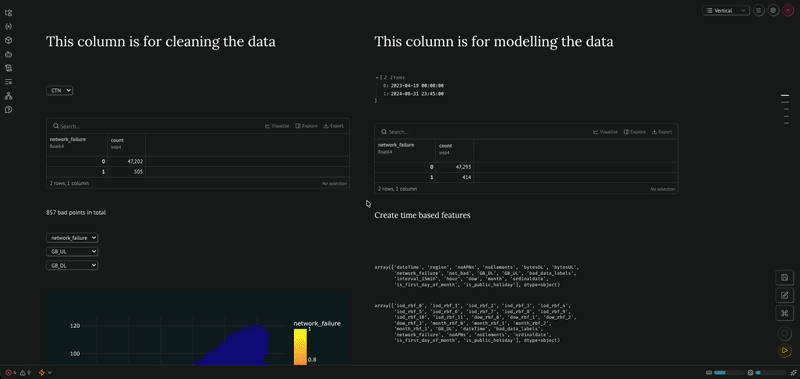Click the search field in right table
The image size is (800, 379).
click(485, 132)
